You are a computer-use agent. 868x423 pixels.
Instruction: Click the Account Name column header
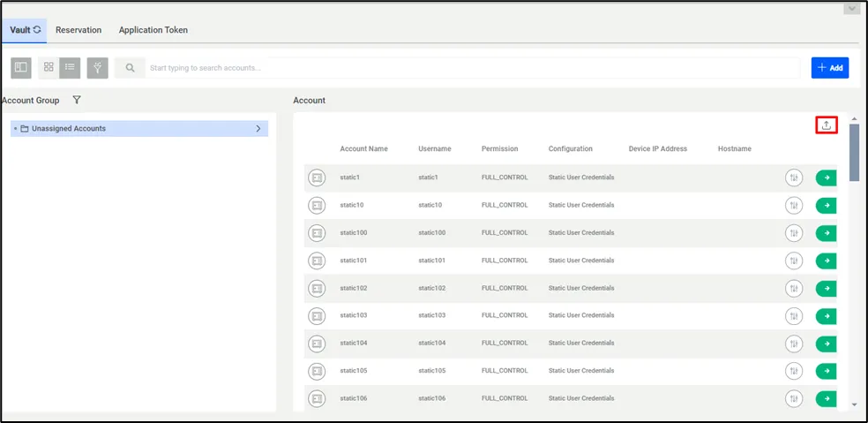pos(363,149)
